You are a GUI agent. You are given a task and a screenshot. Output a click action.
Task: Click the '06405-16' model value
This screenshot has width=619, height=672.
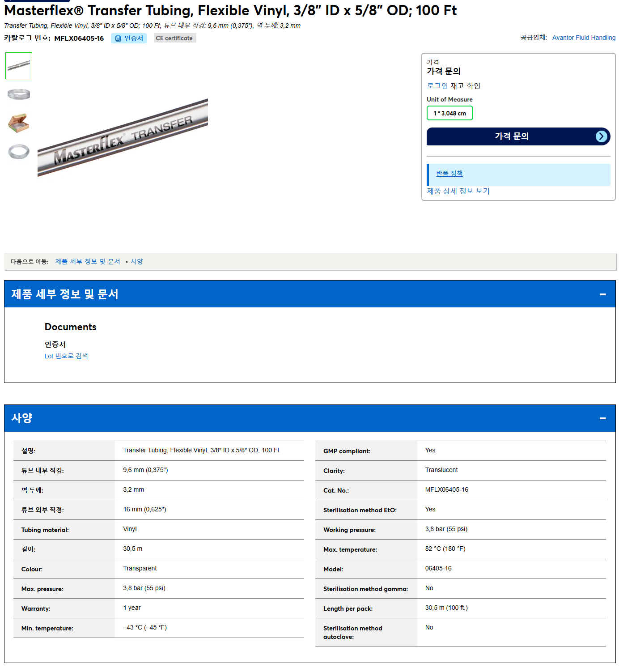click(438, 568)
